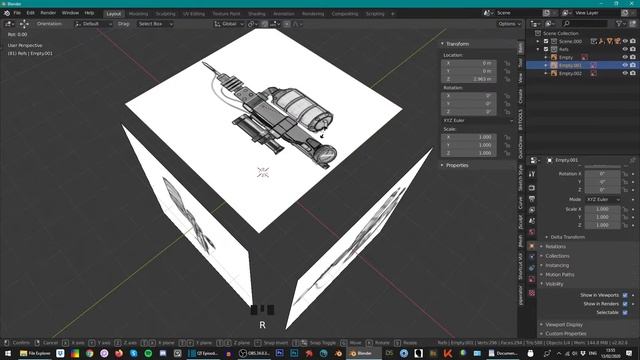640x360 pixels.
Task: Open the File menu
Action: point(17,13)
